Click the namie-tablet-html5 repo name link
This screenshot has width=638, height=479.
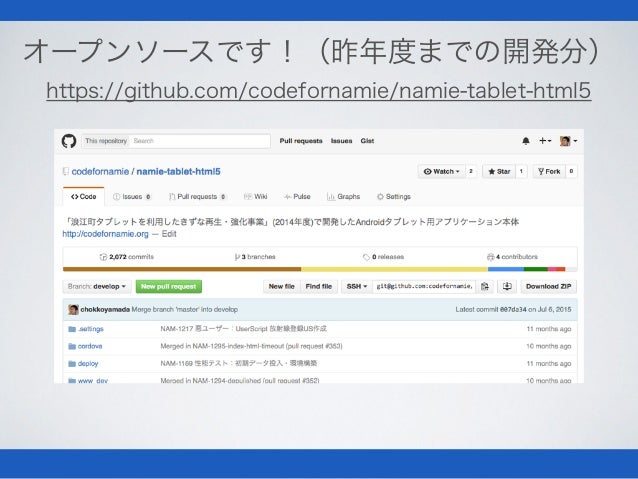(x=178, y=171)
